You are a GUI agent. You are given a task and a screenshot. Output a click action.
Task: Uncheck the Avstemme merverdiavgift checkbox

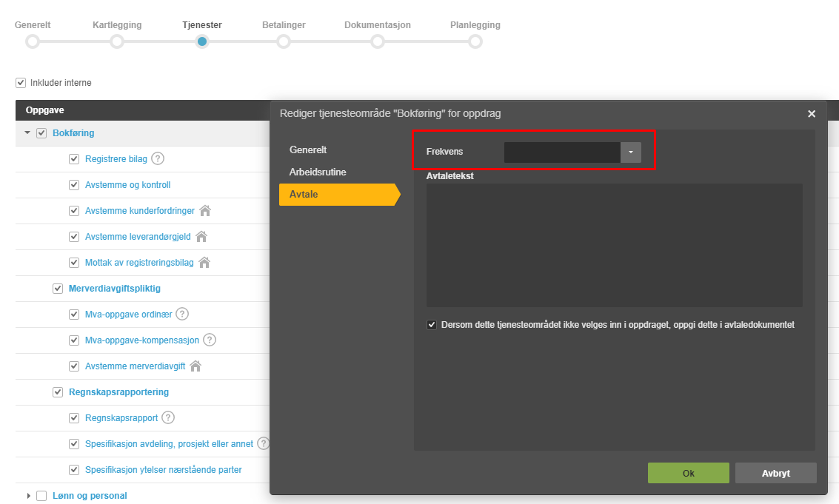(74, 366)
